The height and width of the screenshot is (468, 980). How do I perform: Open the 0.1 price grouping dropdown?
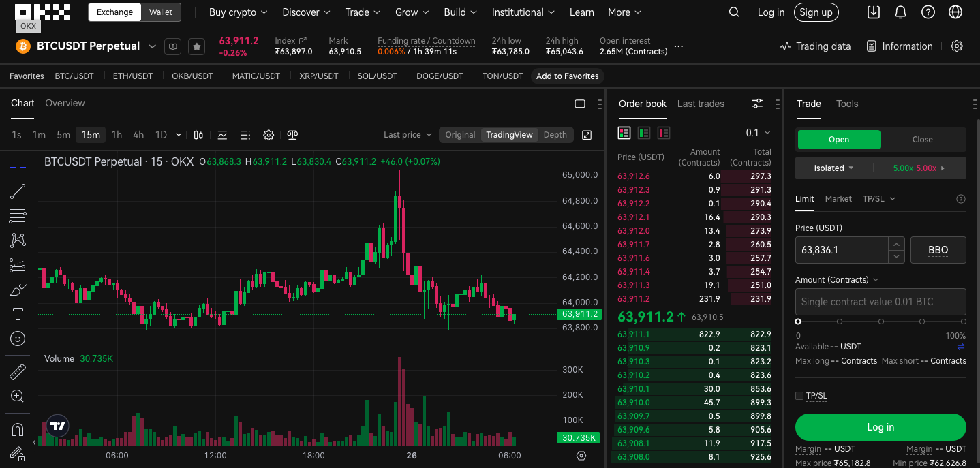point(758,133)
